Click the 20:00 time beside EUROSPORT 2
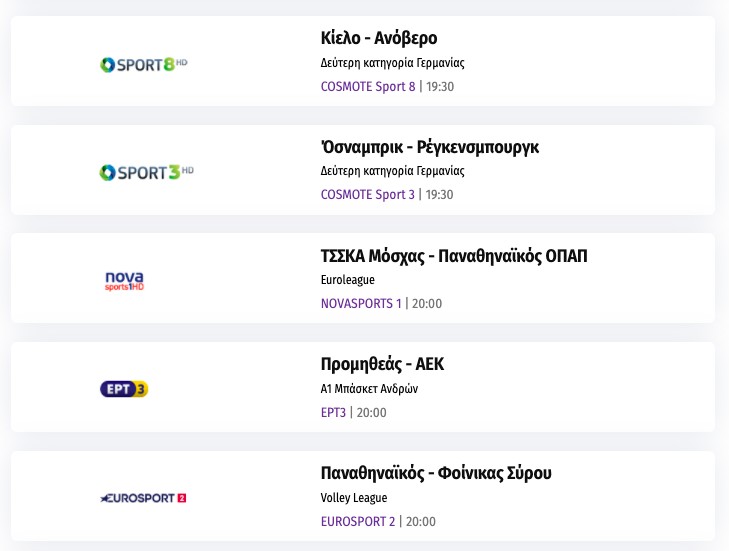 pyautogui.click(x=421, y=521)
